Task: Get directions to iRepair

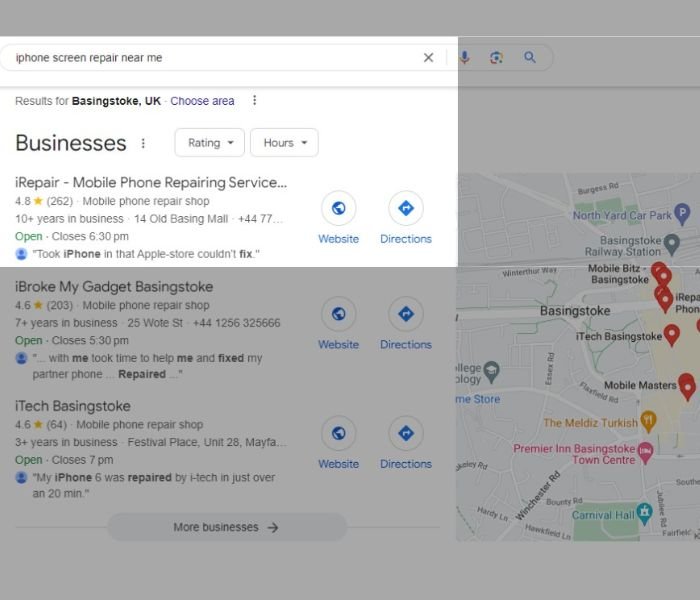Action: pyautogui.click(x=405, y=209)
